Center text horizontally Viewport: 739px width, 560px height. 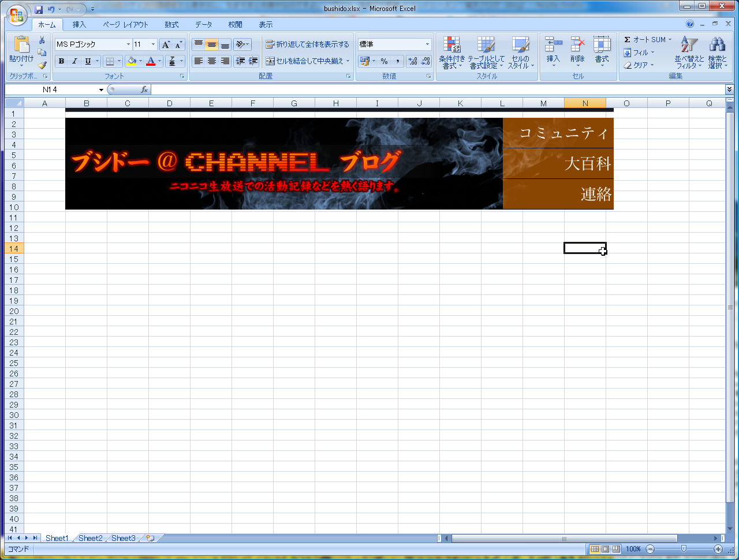(x=212, y=61)
